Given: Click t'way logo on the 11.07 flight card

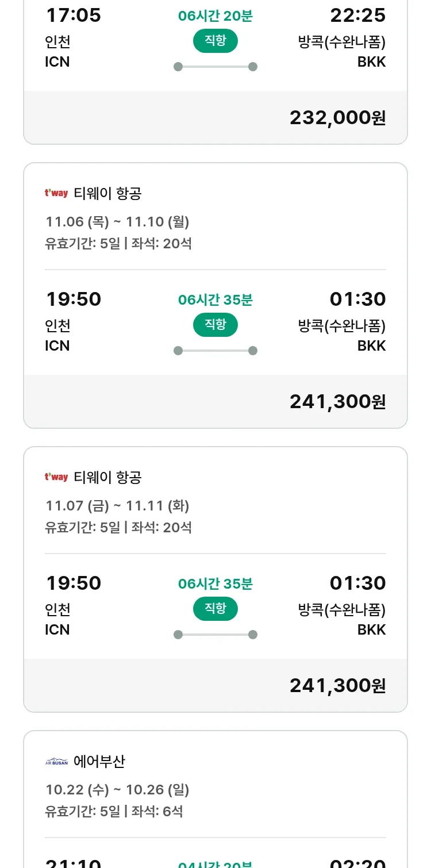Looking at the screenshot, I should 56,477.
